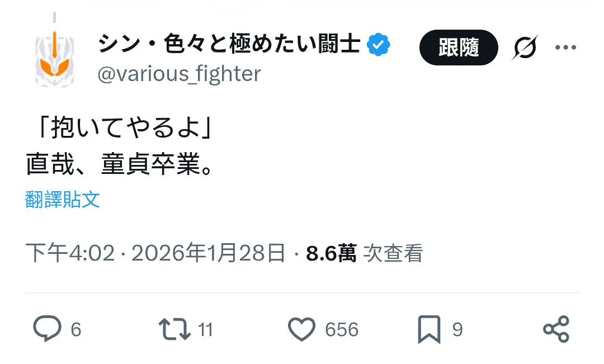Click the display name シン・色々と極めたい闘士
Image resolution: width=604 pixels, height=364 pixels.
tap(229, 44)
